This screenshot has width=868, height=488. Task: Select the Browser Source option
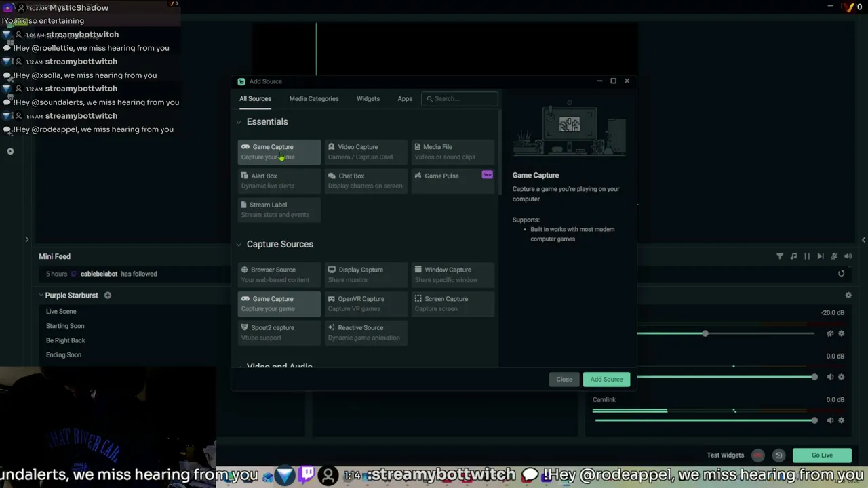point(279,274)
